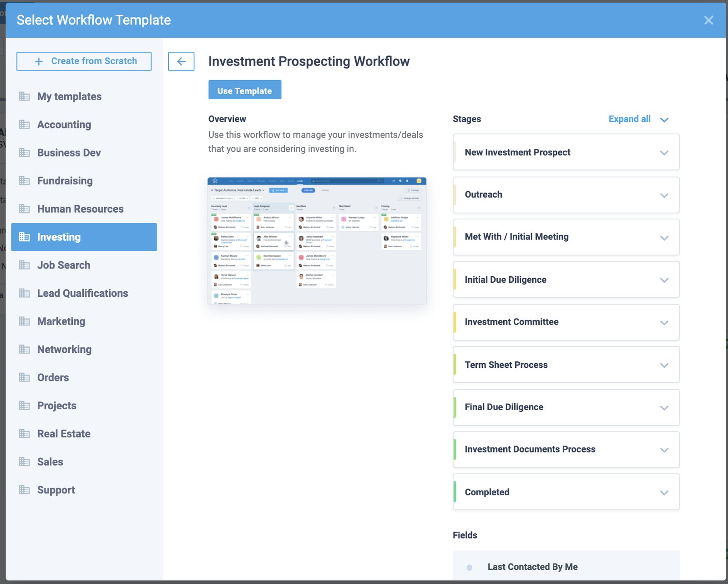Click the Marketing category building icon
This screenshot has height=584, width=728.
point(25,321)
